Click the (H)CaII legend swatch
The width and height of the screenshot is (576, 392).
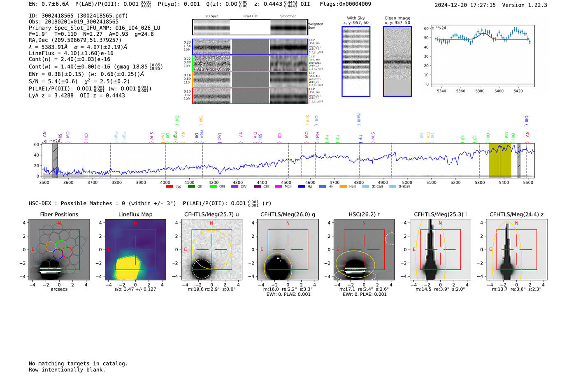tap(393, 187)
